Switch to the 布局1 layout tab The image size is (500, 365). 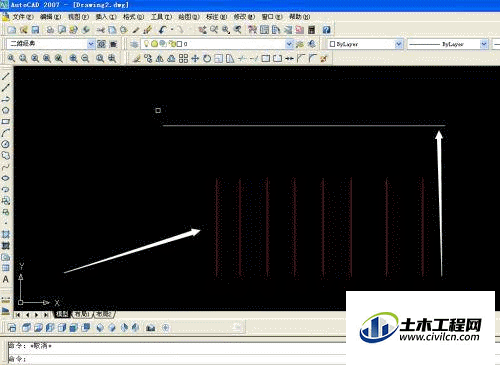(82, 314)
